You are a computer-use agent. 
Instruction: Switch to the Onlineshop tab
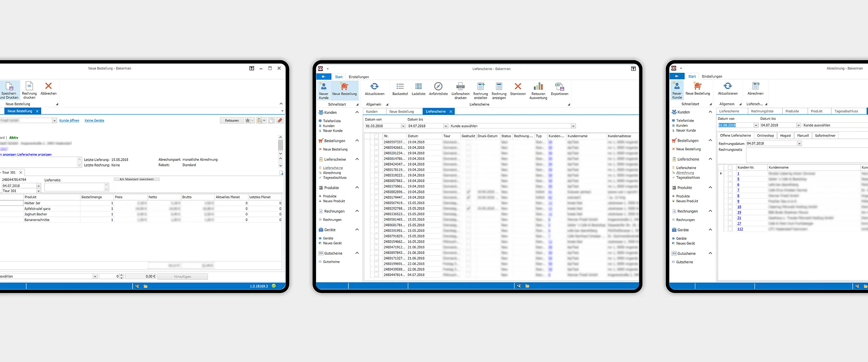[x=765, y=136]
